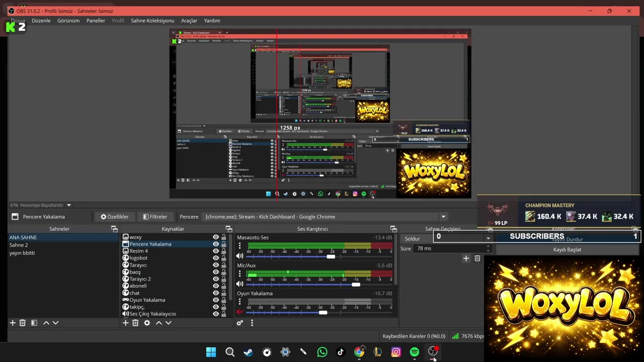Lock the aboneli source
644x362 pixels.
point(223,286)
